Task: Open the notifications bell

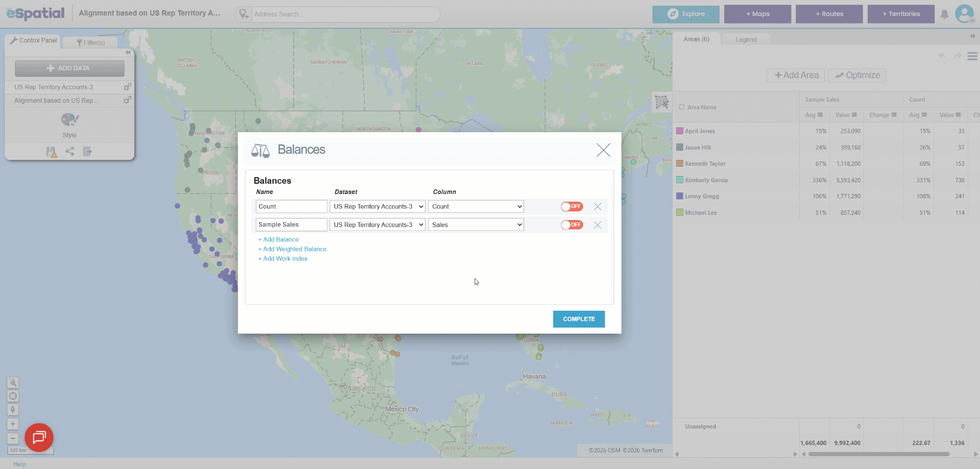Action: 944,14
